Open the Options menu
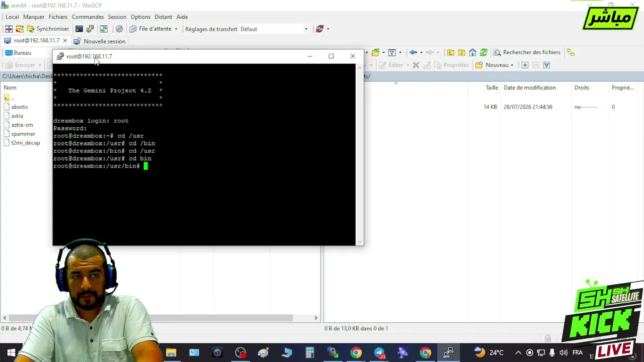Screen dimensions: 644x362 (140, 17)
